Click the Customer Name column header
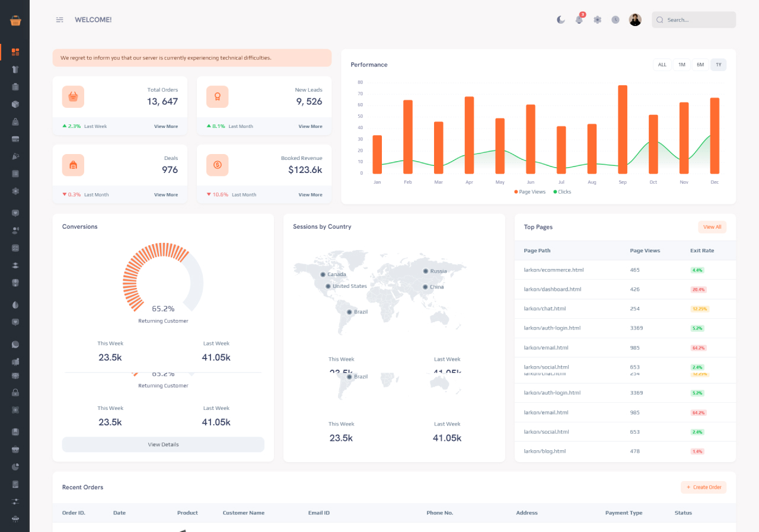Viewport: 759px width, 532px height. pos(244,512)
